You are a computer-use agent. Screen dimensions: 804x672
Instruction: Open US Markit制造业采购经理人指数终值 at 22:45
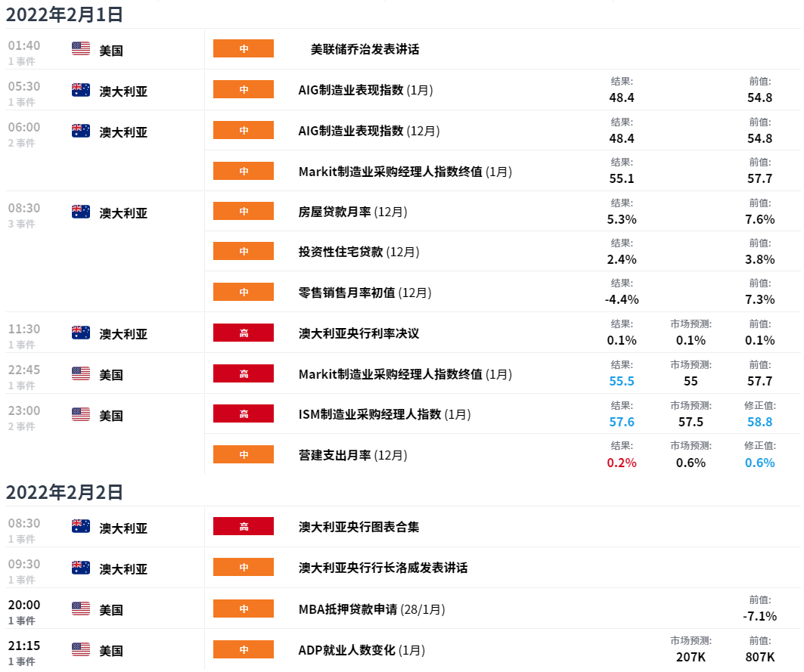pyautogui.click(x=405, y=374)
